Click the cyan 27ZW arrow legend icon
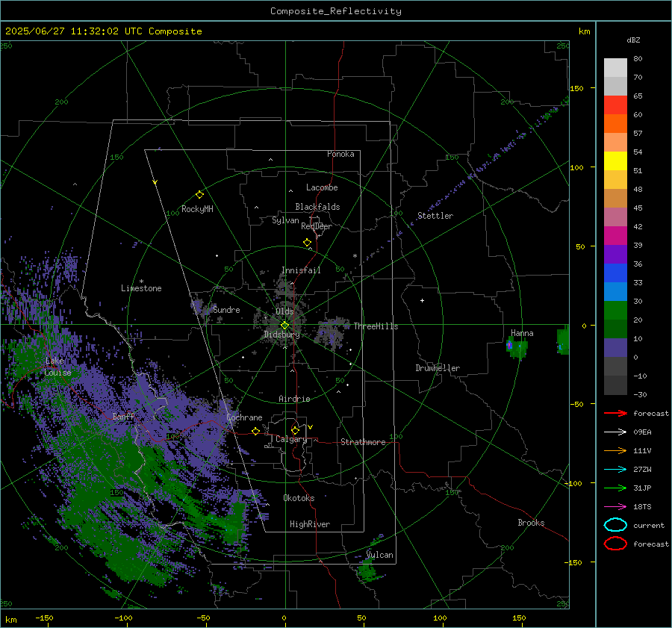 click(615, 470)
